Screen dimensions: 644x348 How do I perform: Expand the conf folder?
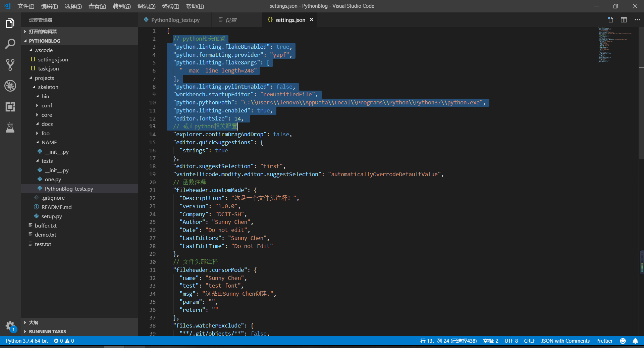tap(79, 105)
